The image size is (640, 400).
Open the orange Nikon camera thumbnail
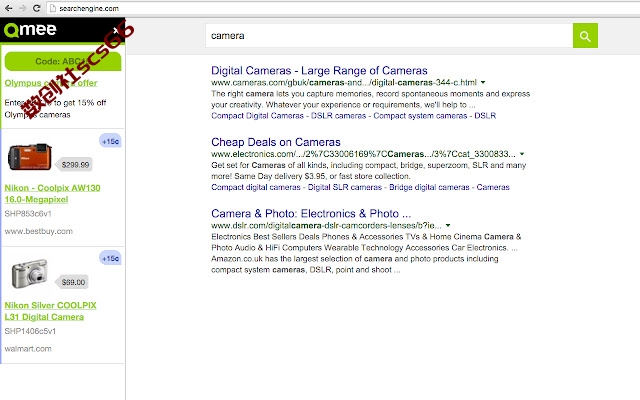coord(30,157)
